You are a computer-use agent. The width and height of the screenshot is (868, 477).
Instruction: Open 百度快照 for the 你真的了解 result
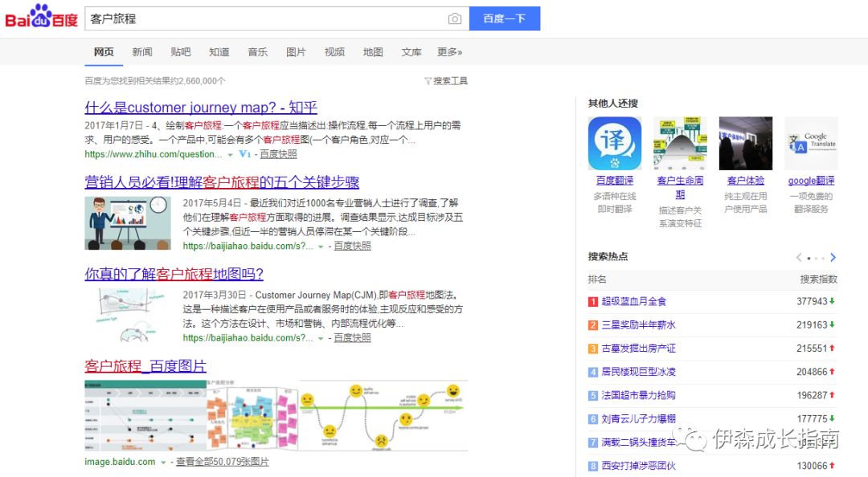[x=353, y=337]
